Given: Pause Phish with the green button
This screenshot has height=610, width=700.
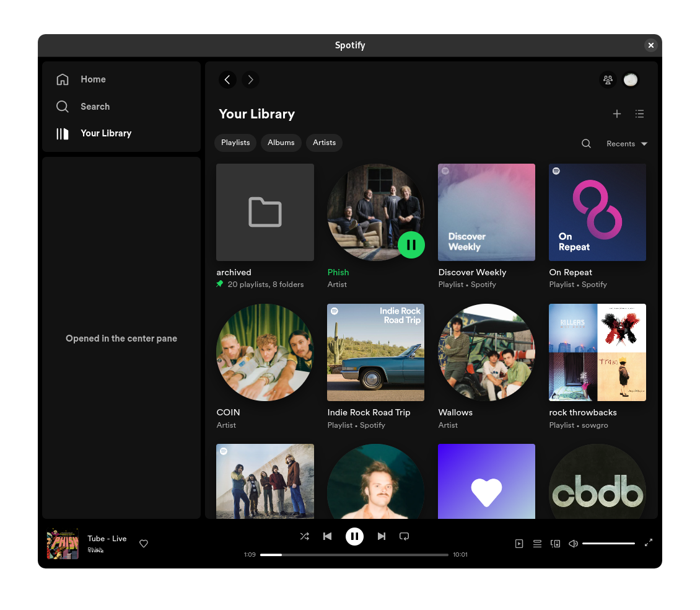Looking at the screenshot, I should tap(411, 245).
